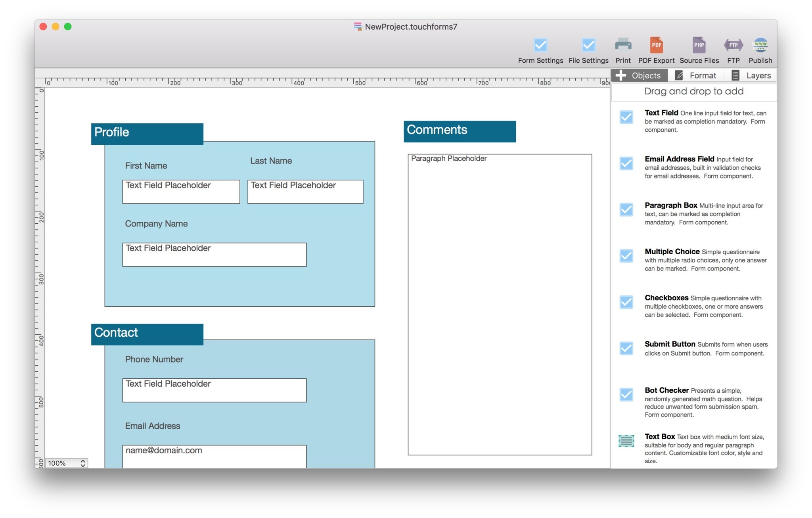Click the Paragraph Placeholder comments box
Viewport: 812px width, 518px height.
(x=500, y=304)
